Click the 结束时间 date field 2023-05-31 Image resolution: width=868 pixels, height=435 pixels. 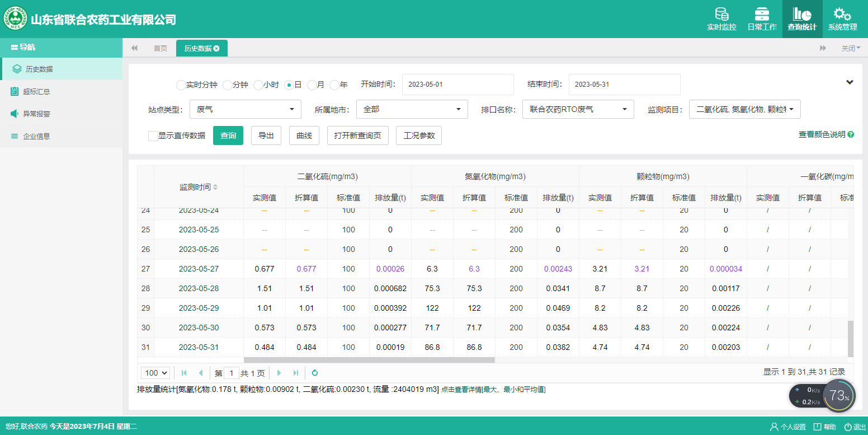click(625, 85)
